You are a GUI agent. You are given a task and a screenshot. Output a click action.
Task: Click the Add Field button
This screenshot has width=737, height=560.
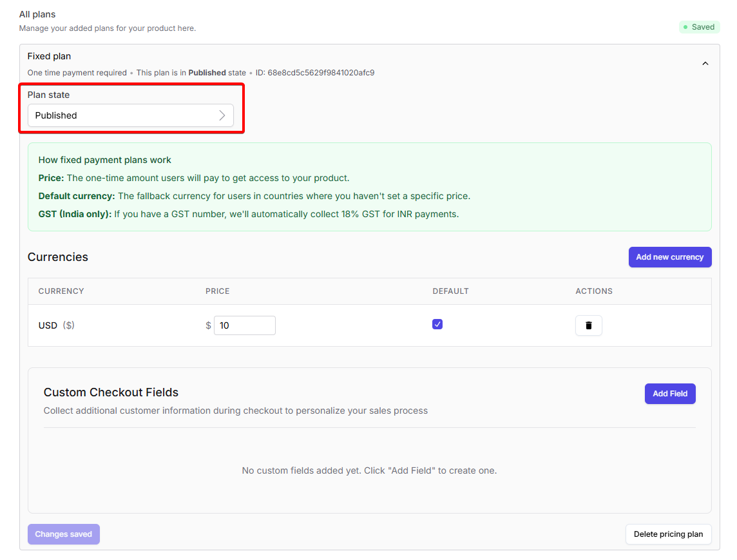[669, 394]
